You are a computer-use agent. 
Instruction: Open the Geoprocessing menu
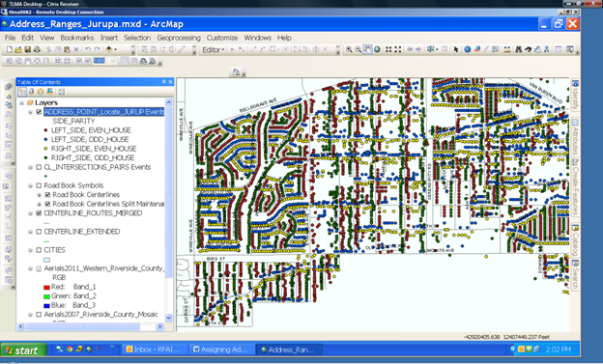(179, 38)
